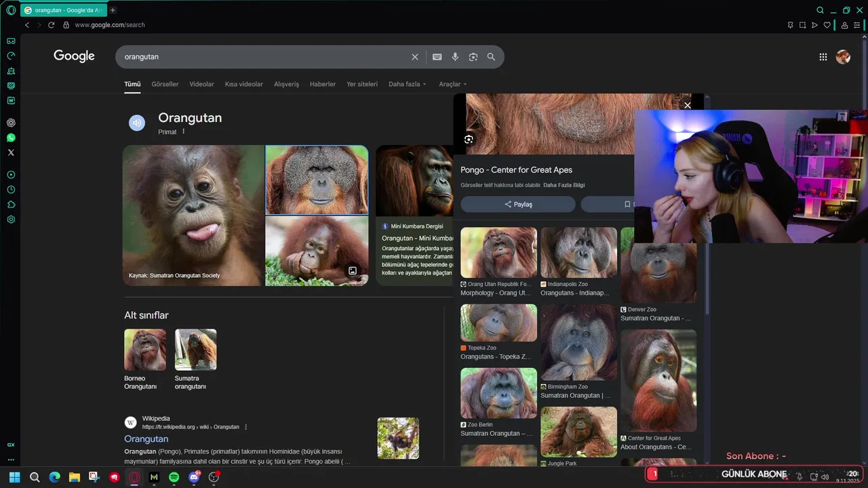Play the Orangutan pronunciation speaker icon
This screenshot has width=868, height=488.
(137, 123)
